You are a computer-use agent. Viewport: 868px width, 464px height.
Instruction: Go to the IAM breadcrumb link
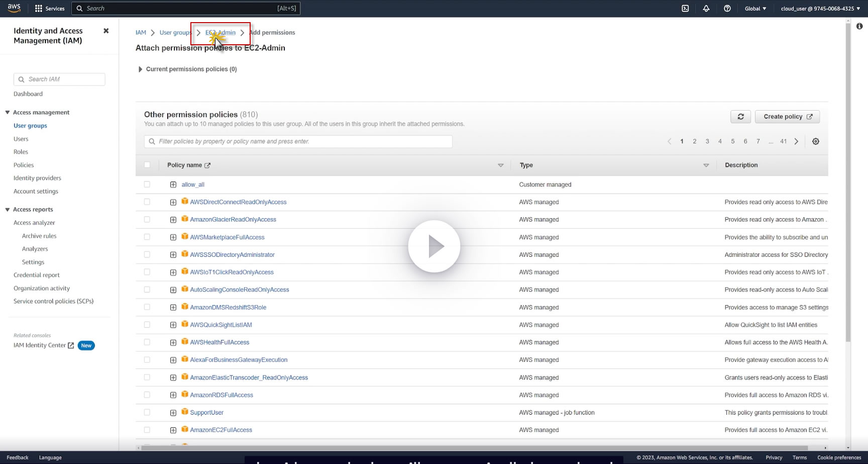pyautogui.click(x=141, y=33)
